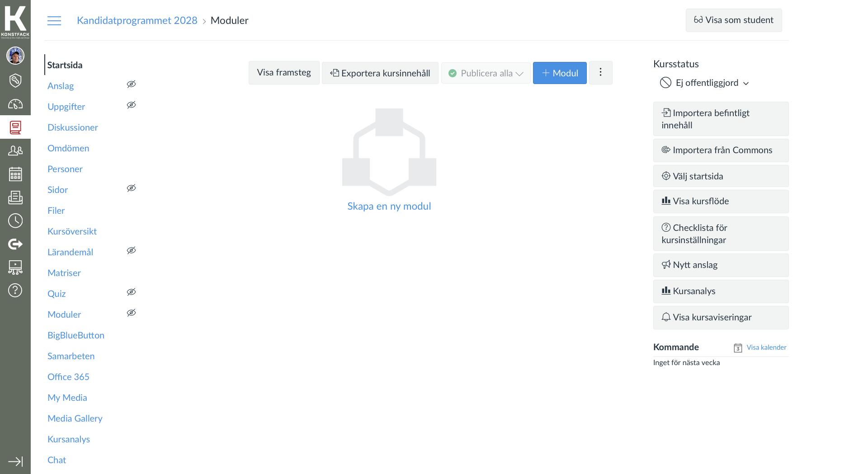Click the Visa framsteg button
This screenshot has height=474, width=868.
tap(284, 73)
